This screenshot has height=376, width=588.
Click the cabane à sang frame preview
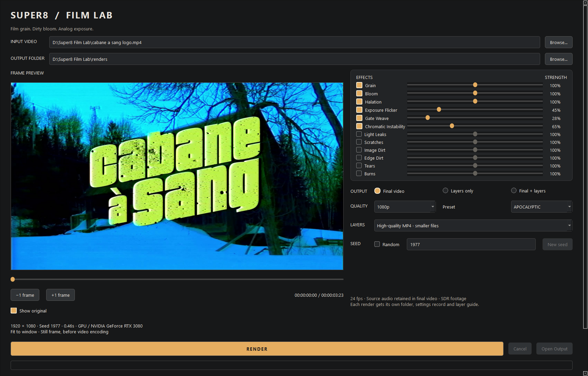point(177,176)
